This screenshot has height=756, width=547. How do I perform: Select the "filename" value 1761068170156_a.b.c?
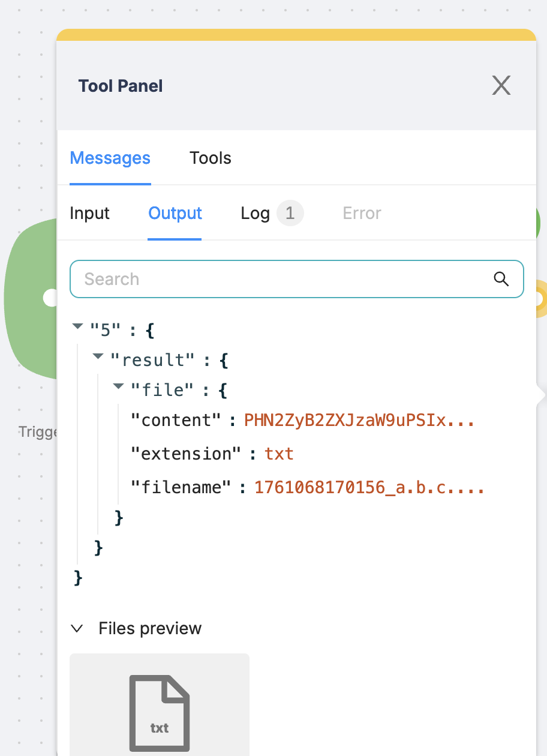click(x=369, y=487)
